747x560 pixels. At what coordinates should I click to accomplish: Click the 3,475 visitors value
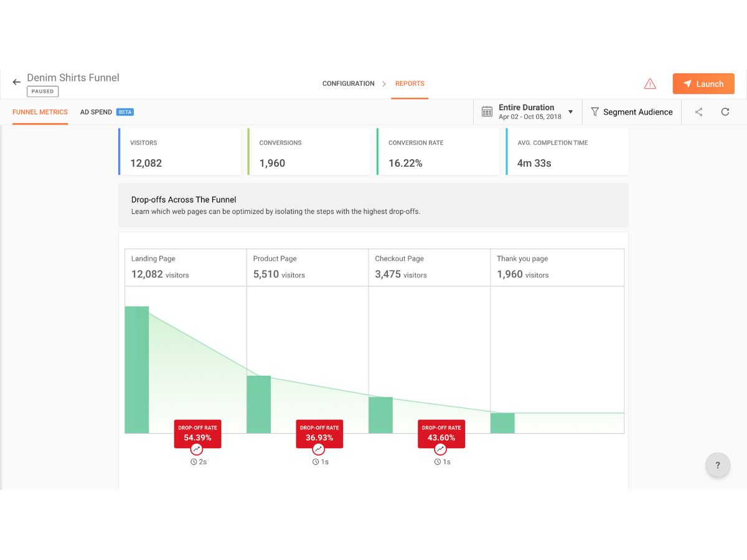[x=401, y=274]
